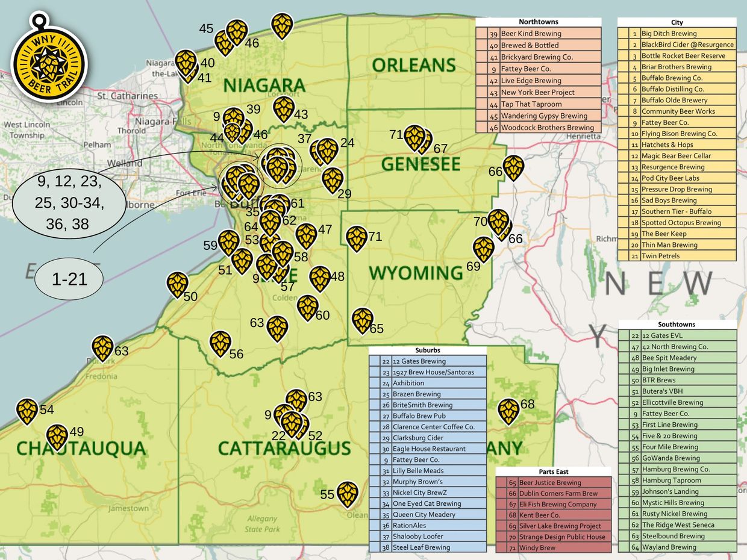Select the Thin Man Brewing row

point(677,245)
